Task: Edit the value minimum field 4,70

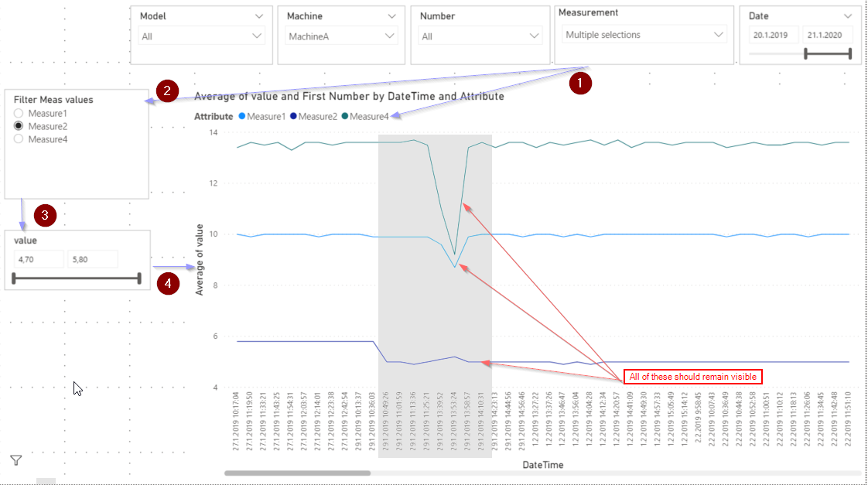Action: (39, 259)
